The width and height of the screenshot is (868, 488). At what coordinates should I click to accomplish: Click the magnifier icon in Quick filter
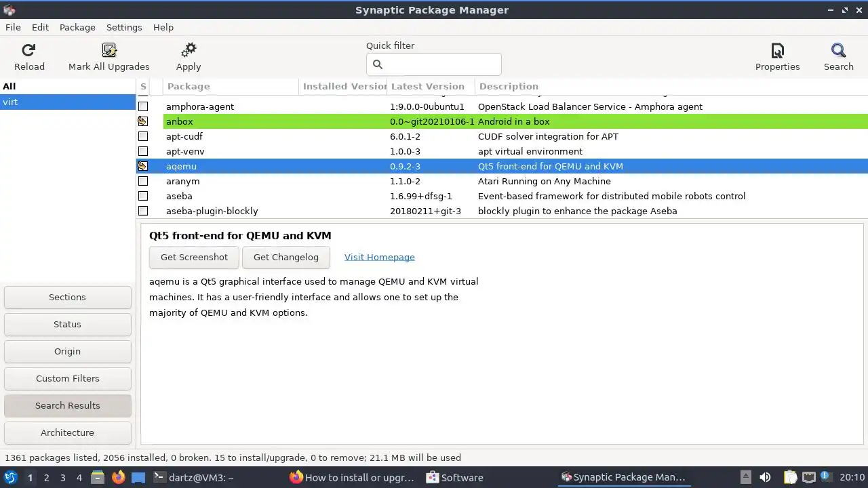tap(378, 64)
